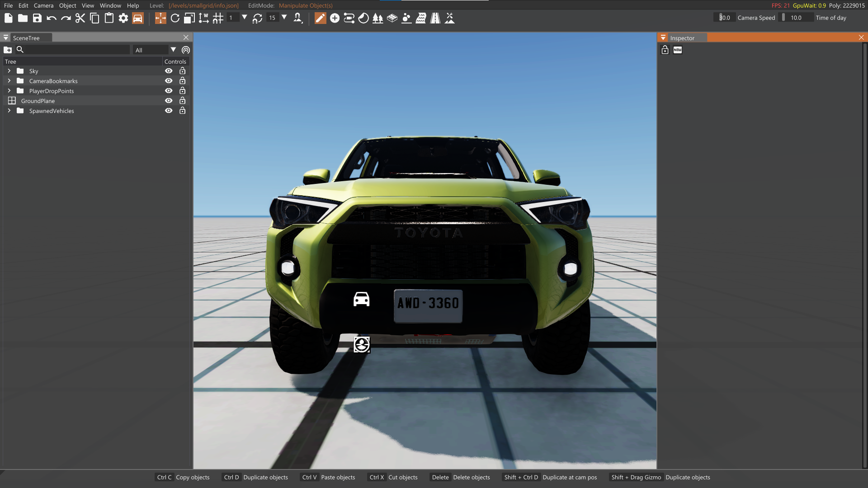Open the Object menu
The image size is (868, 488).
[x=67, y=5]
